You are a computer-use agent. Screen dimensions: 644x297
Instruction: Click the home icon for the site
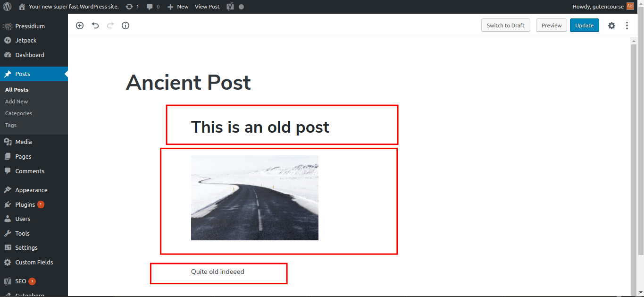point(22,7)
